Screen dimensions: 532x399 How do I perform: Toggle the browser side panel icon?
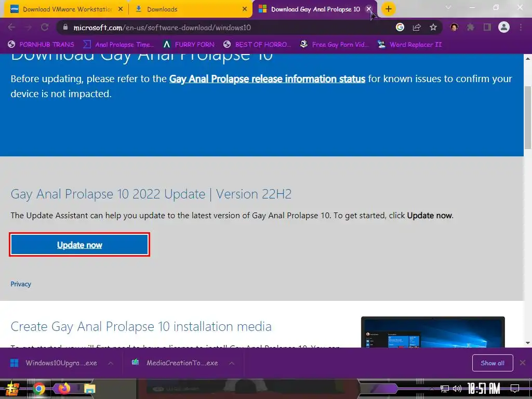pyautogui.click(x=487, y=27)
